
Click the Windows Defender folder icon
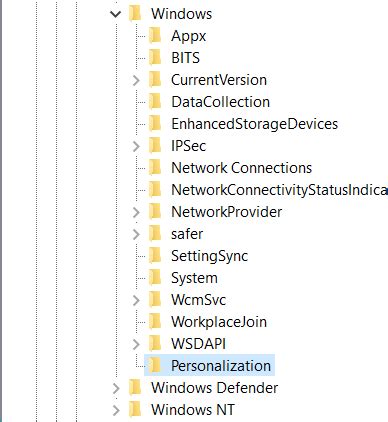[135, 387]
